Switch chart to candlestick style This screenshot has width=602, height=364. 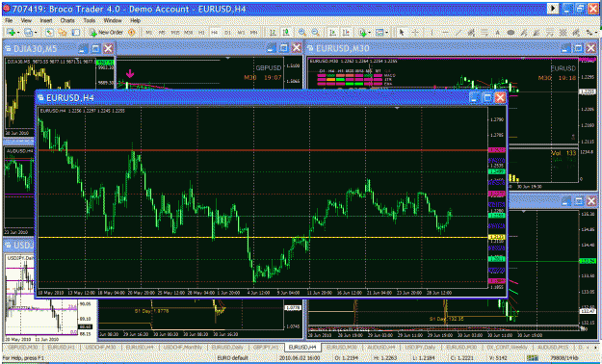pos(285,33)
